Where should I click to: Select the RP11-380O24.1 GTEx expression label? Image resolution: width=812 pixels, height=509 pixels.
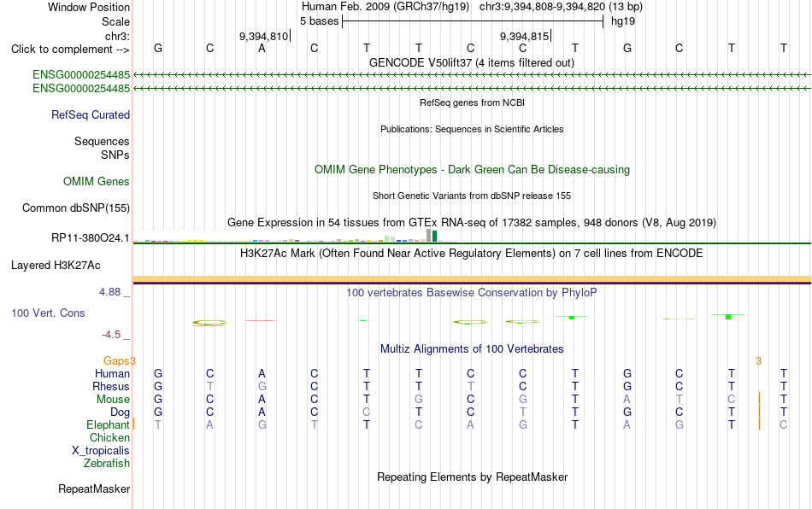[x=91, y=238]
